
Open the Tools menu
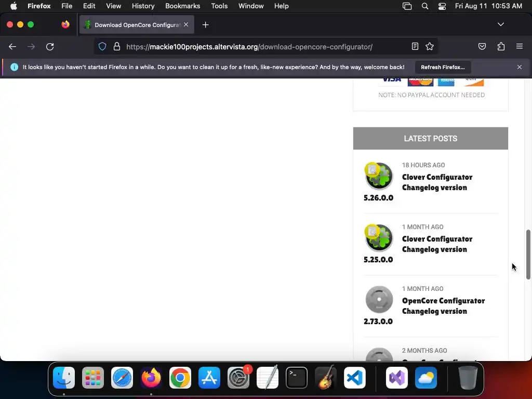click(x=219, y=6)
